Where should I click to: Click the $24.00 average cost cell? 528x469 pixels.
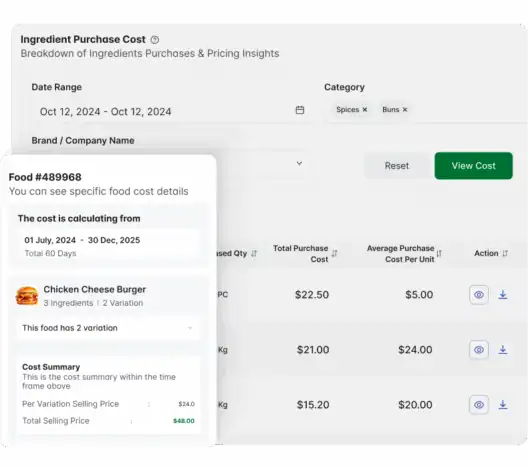point(415,350)
